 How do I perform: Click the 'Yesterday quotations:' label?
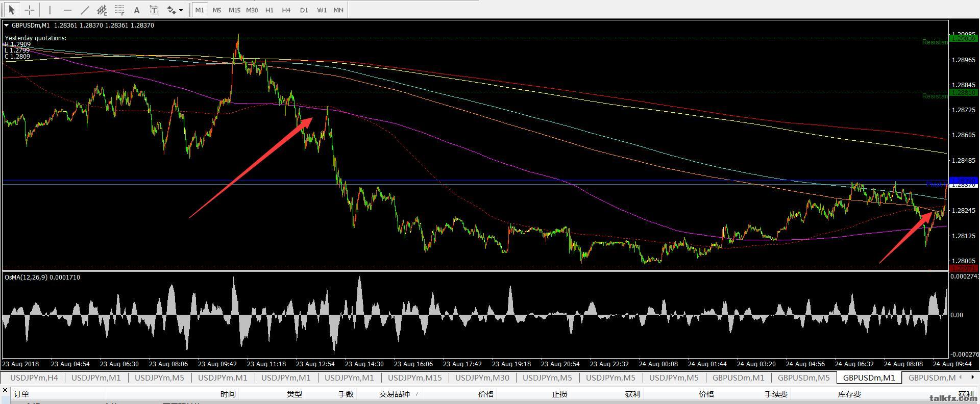click(36, 38)
